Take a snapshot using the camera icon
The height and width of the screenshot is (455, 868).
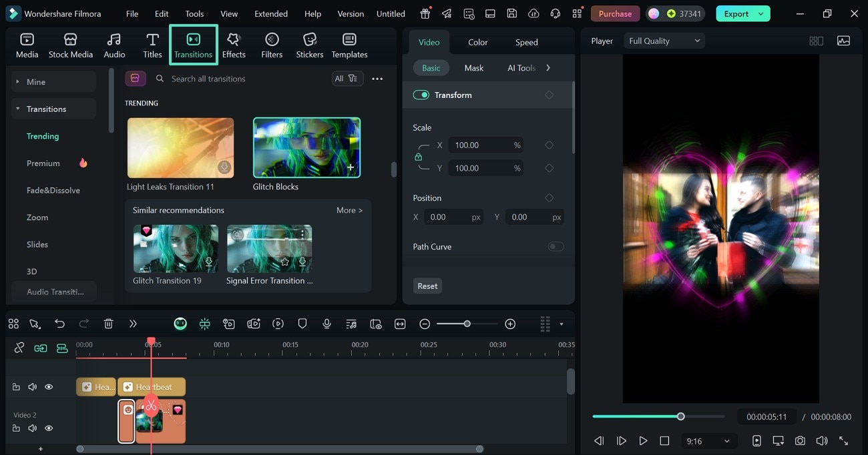point(800,440)
